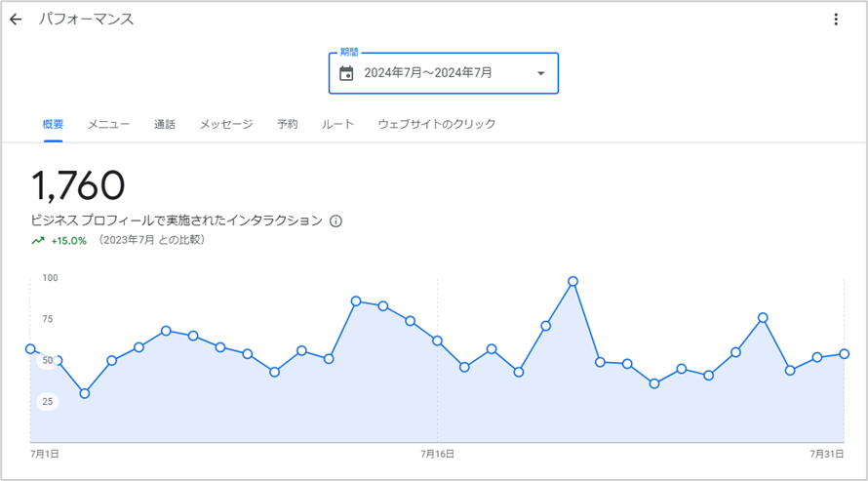
Task: Click the chart data point at 7月16日
Action: [437, 341]
